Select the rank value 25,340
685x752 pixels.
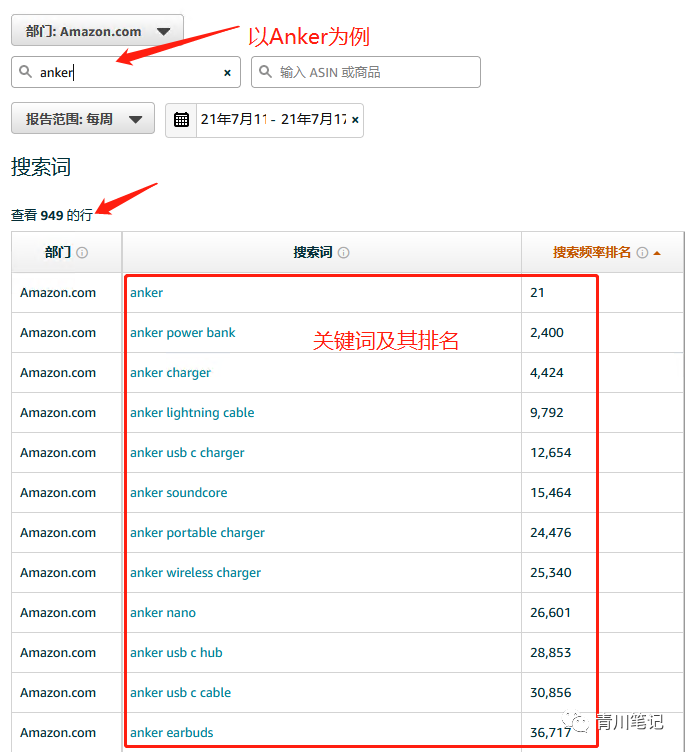click(x=551, y=573)
